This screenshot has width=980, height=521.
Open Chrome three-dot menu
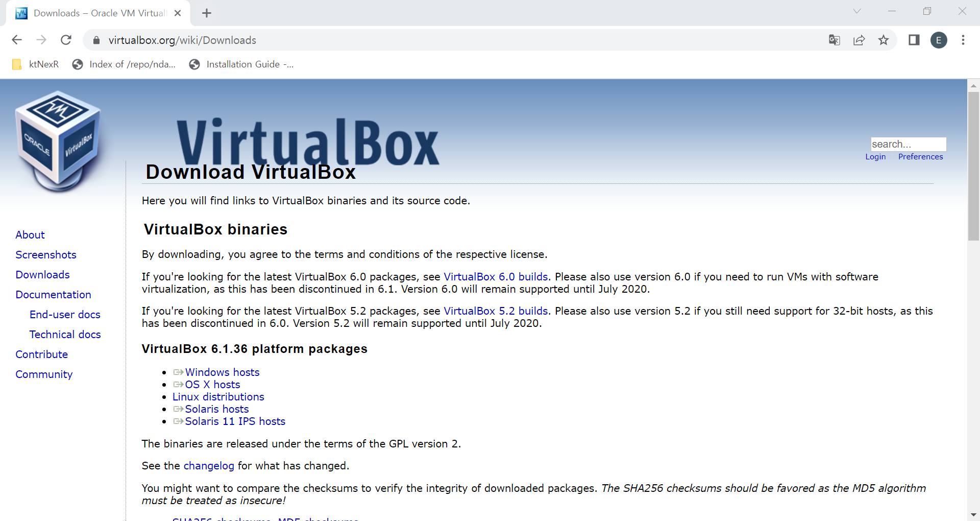click(963, 40)
